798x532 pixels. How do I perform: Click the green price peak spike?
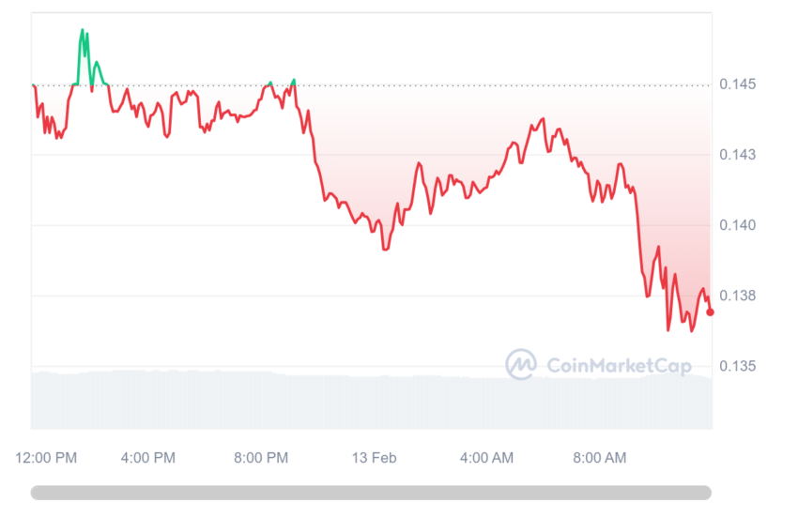point(83,32)
